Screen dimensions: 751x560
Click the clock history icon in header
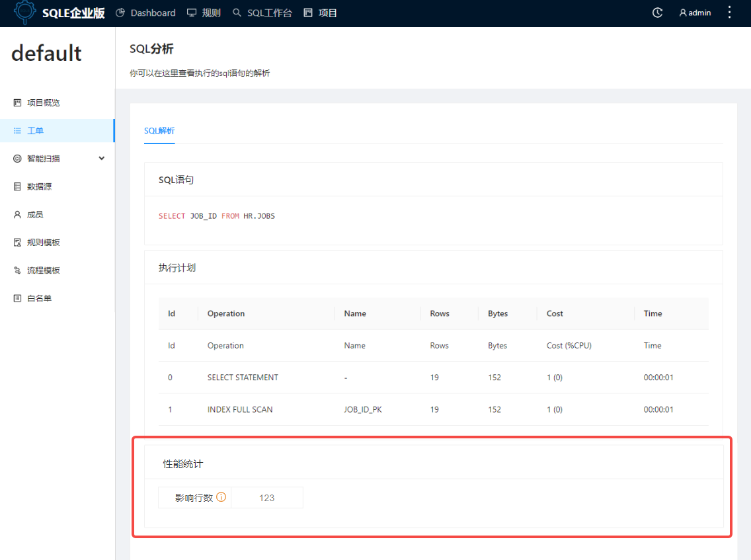658,13
